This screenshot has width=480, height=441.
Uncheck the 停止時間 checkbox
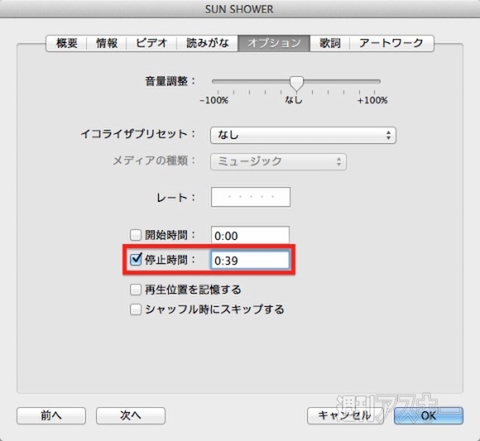[x=136, y=259]
